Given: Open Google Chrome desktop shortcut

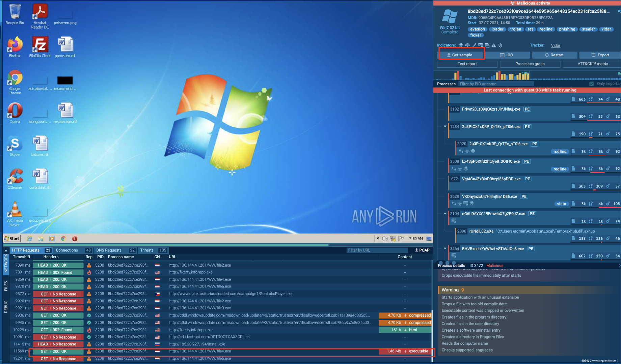Looking at the screenshot, I should pos(15,82).
